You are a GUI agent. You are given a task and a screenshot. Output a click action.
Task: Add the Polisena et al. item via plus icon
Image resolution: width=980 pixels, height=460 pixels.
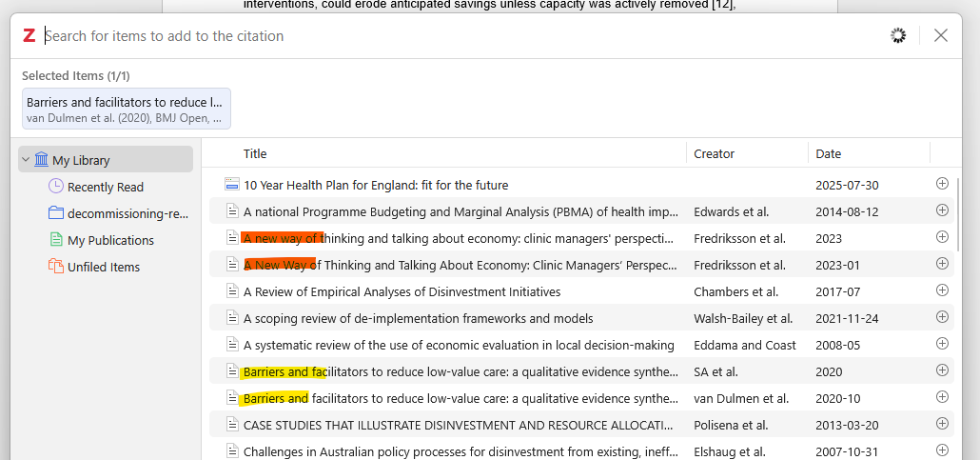[x=942, y=424]
